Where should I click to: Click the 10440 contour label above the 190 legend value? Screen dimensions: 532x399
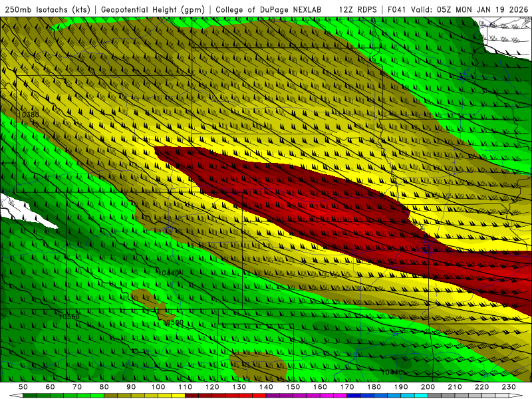tap(392, 372)
